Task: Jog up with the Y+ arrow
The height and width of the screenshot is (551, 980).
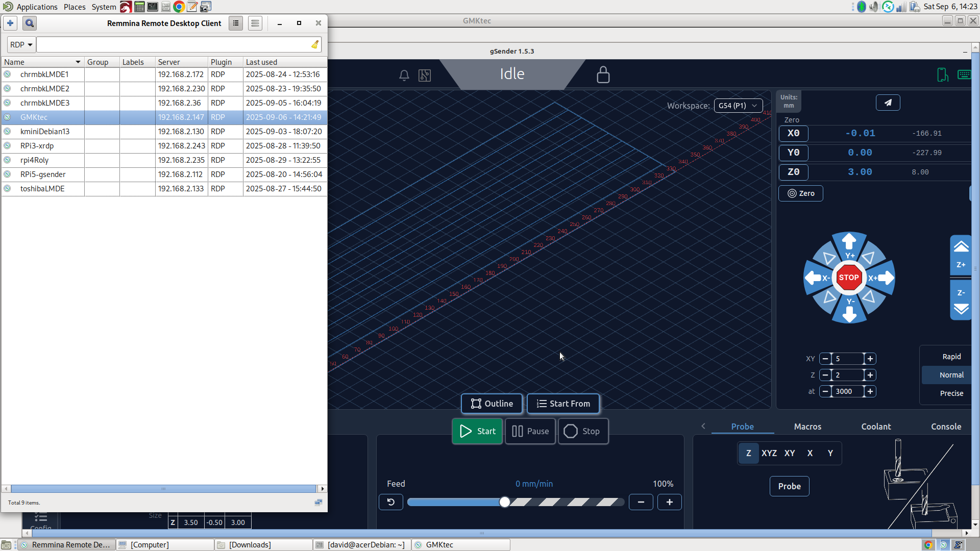Action: (x=849, y=243)
